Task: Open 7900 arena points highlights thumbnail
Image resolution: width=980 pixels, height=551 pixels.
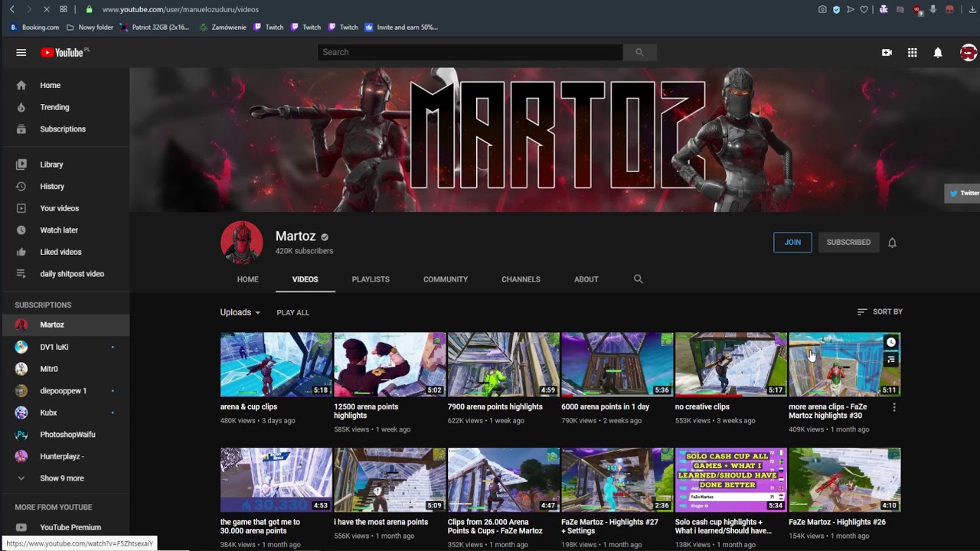Action: point(504,364)
